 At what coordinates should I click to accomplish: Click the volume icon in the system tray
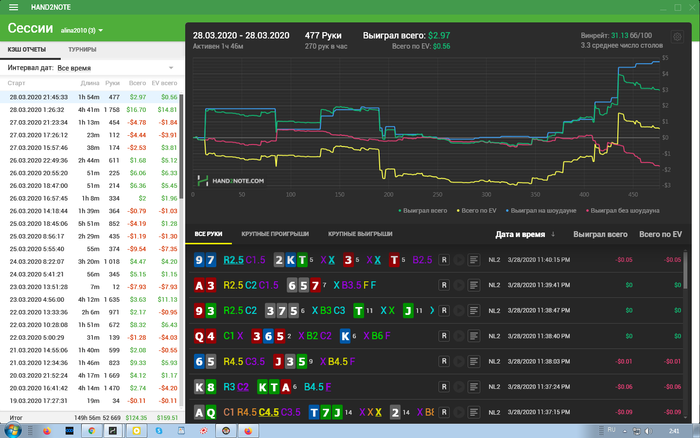pos(648,431)
